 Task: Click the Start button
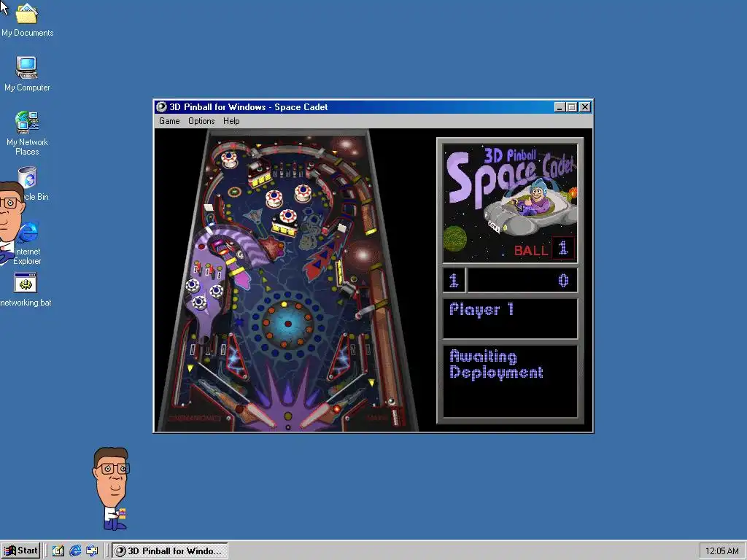point(20,551)
